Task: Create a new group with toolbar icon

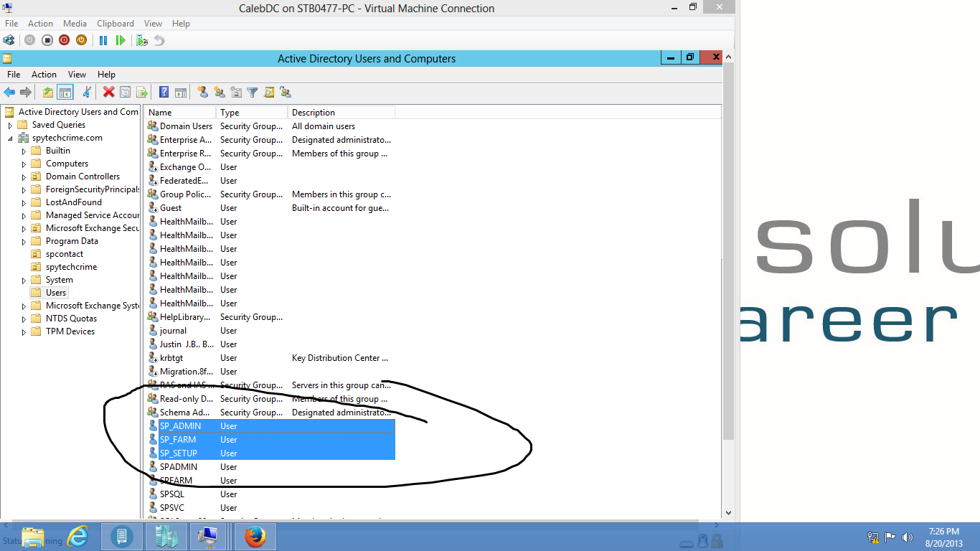Action: [220, 92]
